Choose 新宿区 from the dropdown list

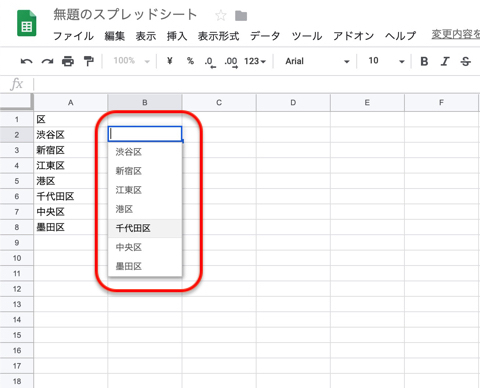(145, 171)
